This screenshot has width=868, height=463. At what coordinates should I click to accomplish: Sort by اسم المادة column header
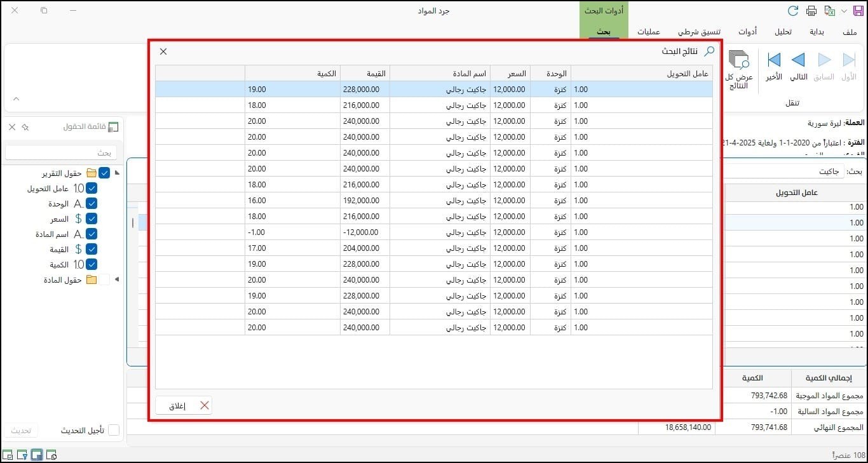440,73
